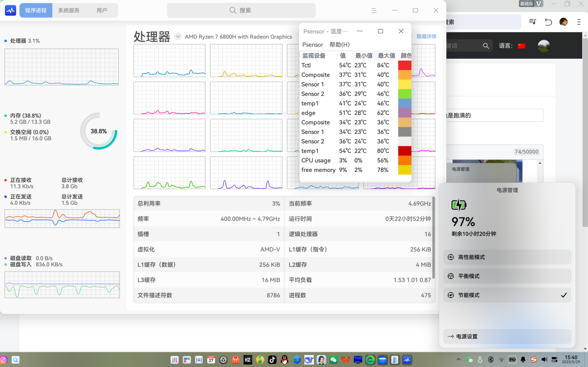The image size is (588, 367).
Task: Open the WPS Office taskbar icon
Action: 346,360
